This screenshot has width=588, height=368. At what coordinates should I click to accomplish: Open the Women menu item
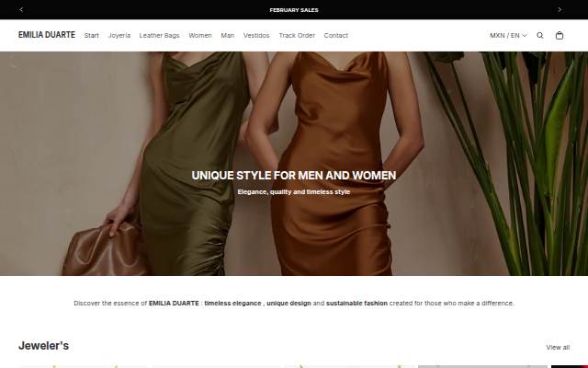pos(200,35)
